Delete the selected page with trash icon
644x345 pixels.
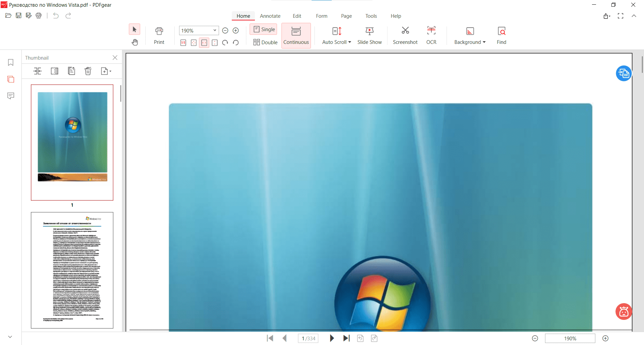[88, 71]
